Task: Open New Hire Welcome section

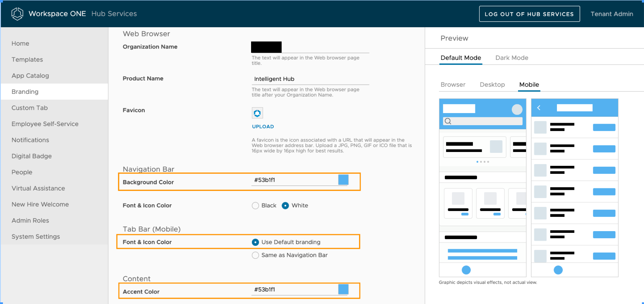Action: 54,205
